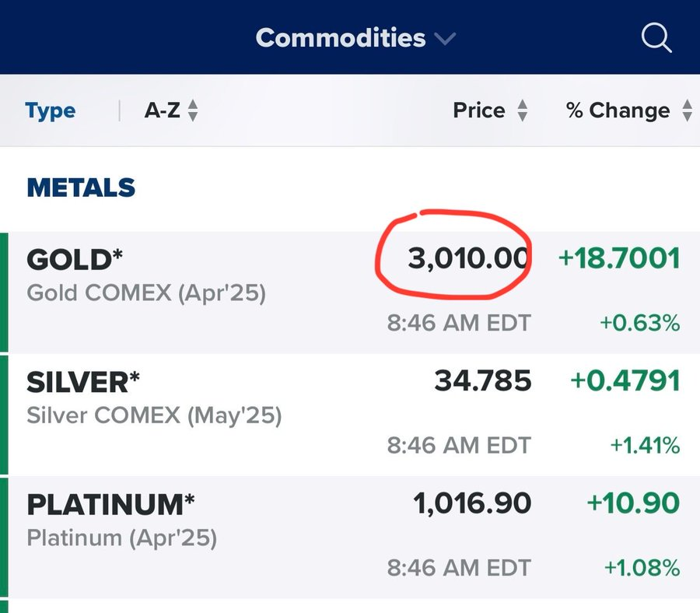The image size is (700, 613).
Task: Sort by Price column arrows
Action: click(x=523, y=111)
